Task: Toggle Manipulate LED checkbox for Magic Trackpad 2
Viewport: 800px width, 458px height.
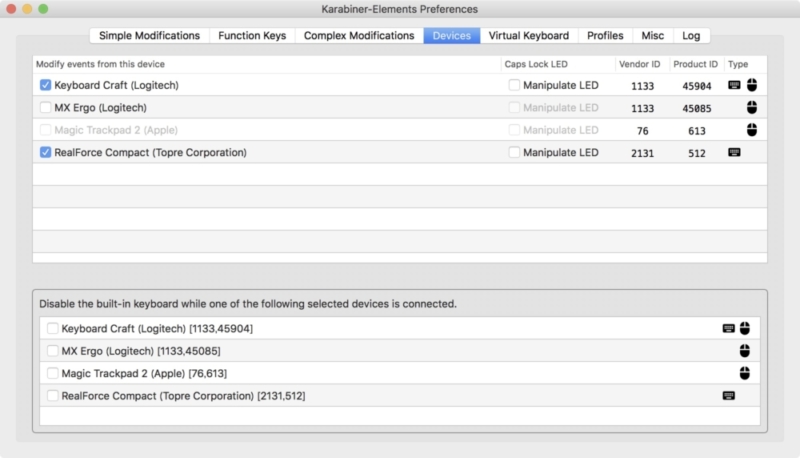Action: coord(514,130)
